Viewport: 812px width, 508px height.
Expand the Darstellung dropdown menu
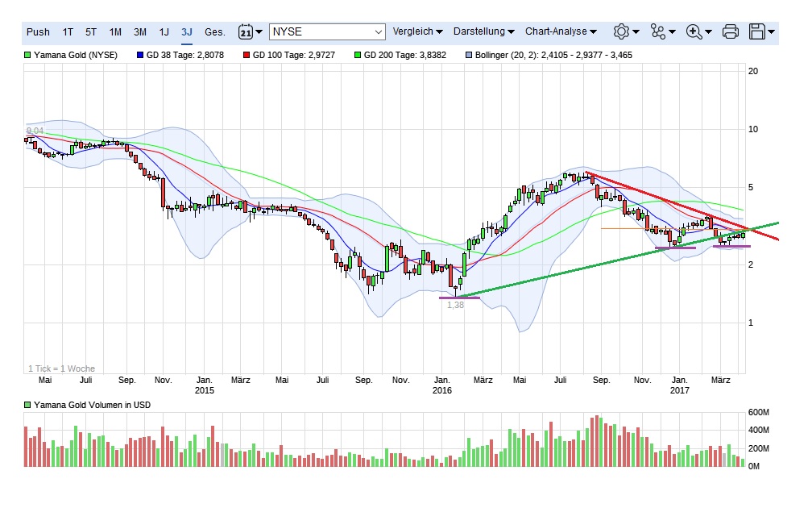[x=483, y=32]
